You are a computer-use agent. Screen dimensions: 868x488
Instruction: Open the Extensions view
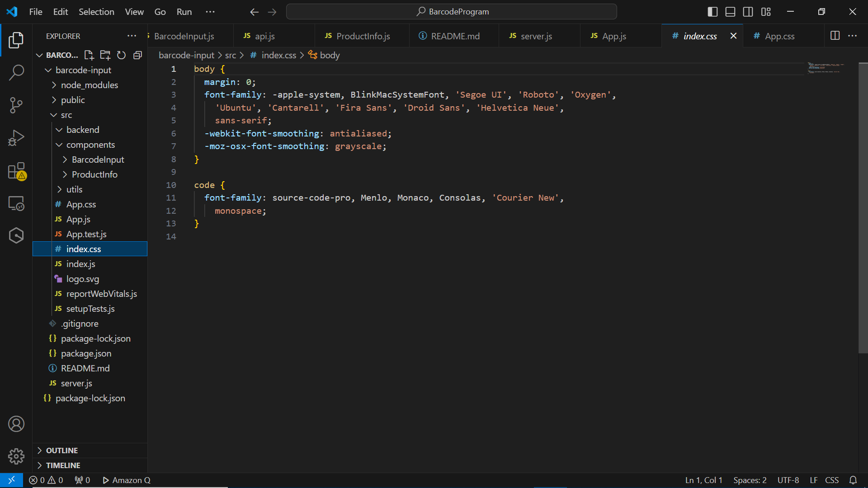[16, 171]
